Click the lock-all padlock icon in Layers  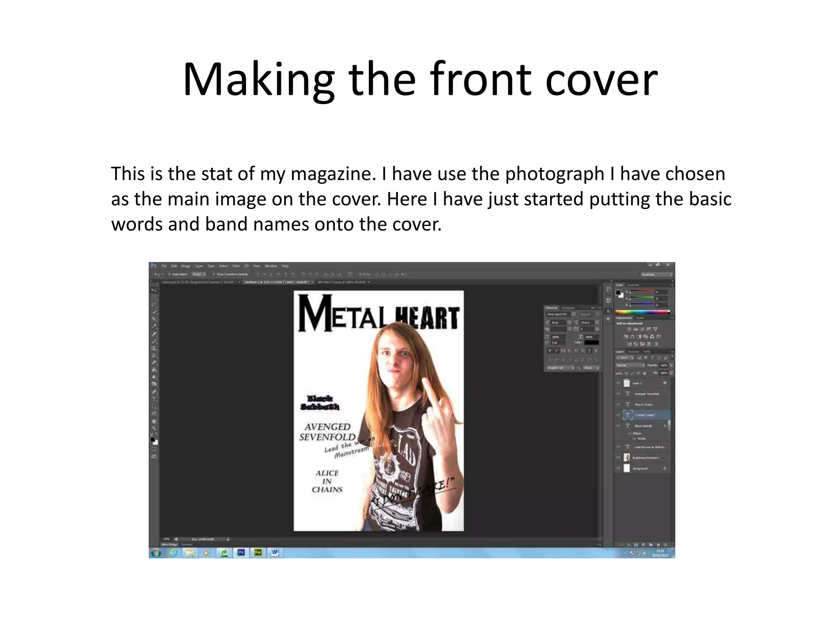tap(644, 373)
